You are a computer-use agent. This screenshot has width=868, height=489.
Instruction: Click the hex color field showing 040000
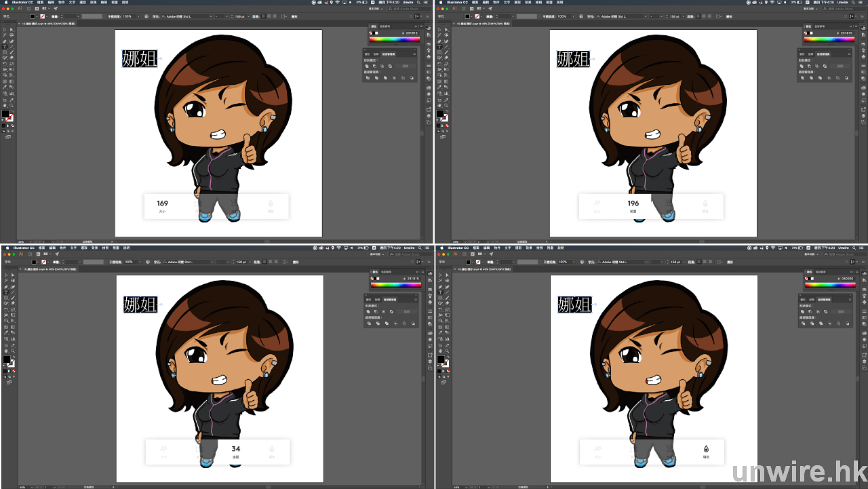[848, 278]
